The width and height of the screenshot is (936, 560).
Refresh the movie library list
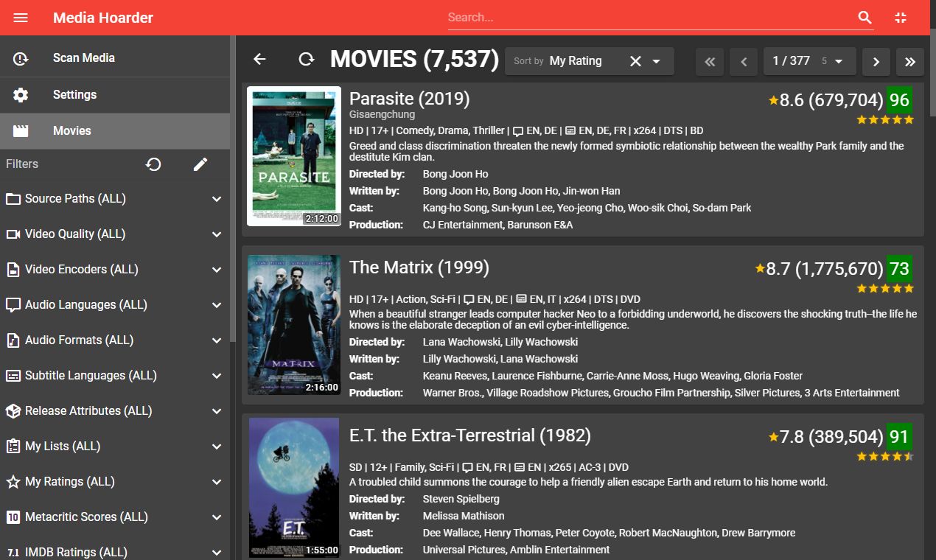(306, 61)
